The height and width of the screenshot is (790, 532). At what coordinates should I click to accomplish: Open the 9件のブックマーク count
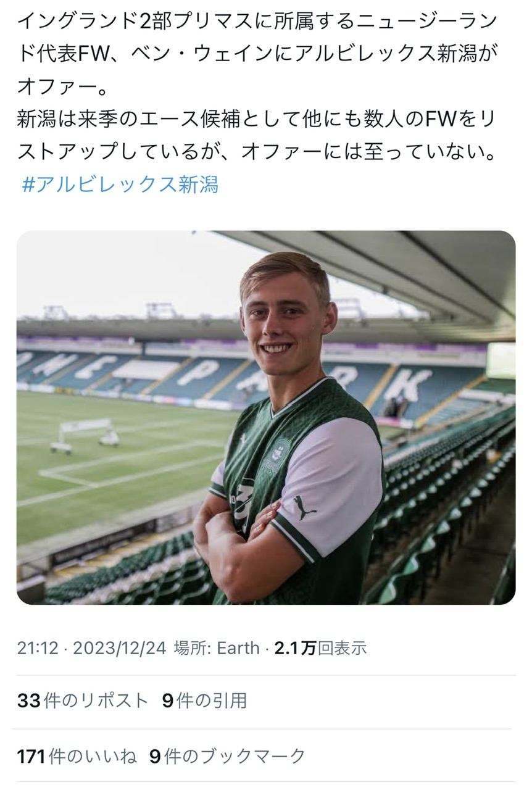227,756
